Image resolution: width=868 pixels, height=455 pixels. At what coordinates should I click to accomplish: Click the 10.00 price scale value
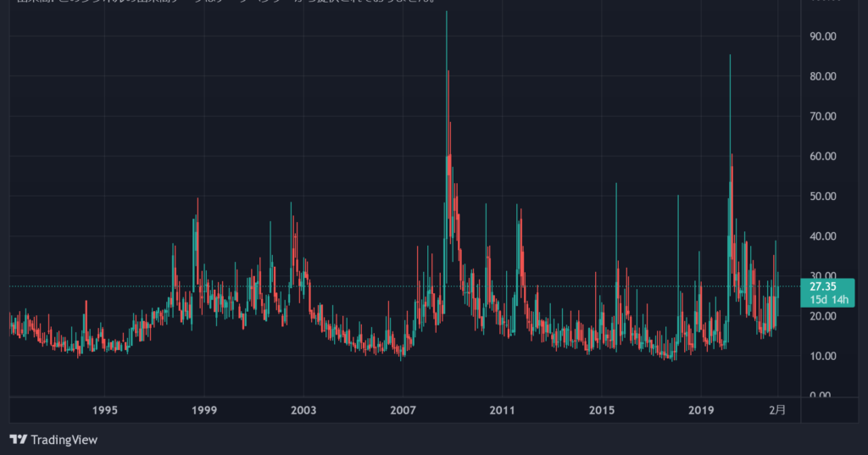pyautogui.click(x=822, y=356)
